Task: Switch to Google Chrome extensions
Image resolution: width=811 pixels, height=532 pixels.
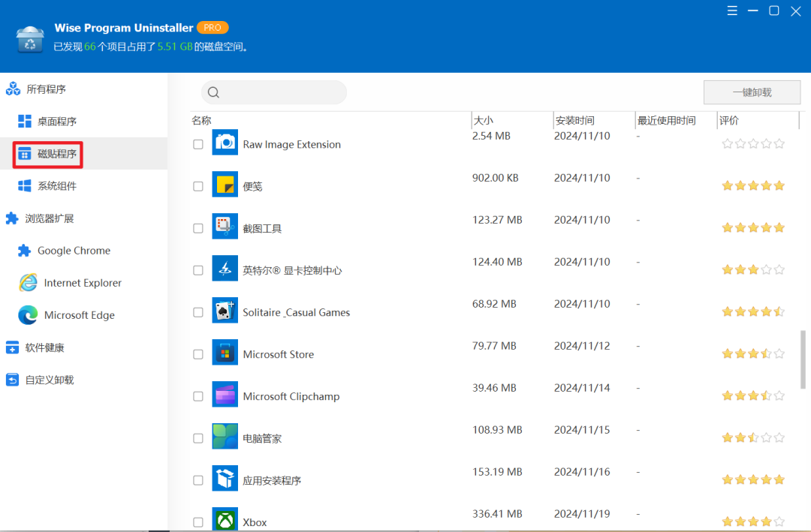Action: 74,251
